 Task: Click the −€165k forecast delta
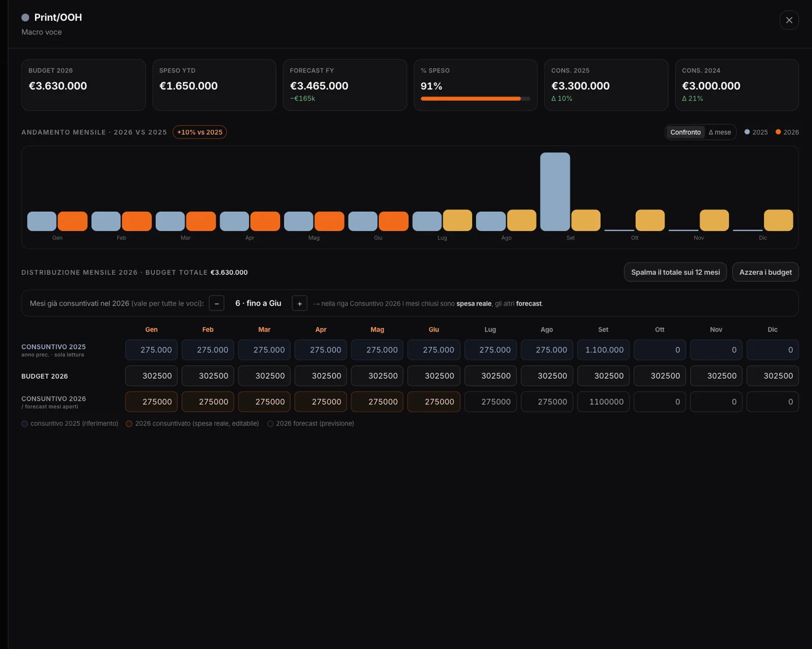pos(302,99)
